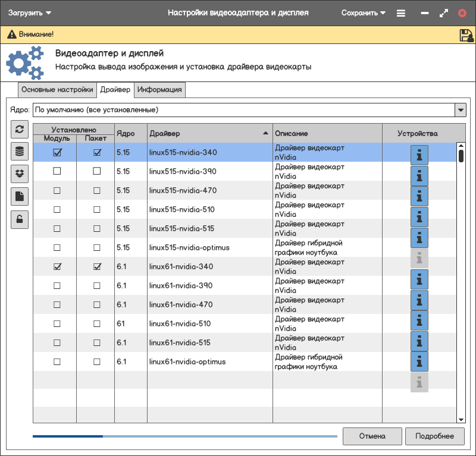Image resolution: width=476 pixels, height=456 pixels.
Task: Switch to Основные настройки tab
Action: pyautogui.click(x=57, y=90)
